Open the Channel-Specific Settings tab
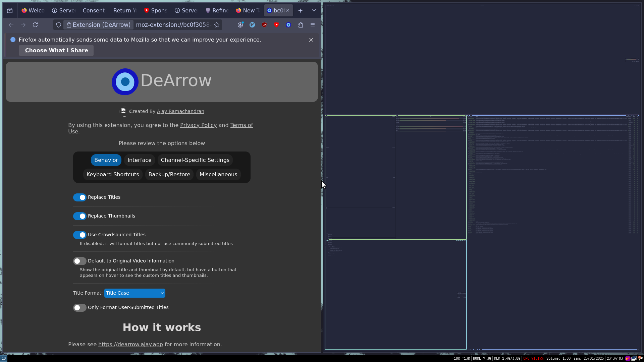 click(x=195, y=160)
